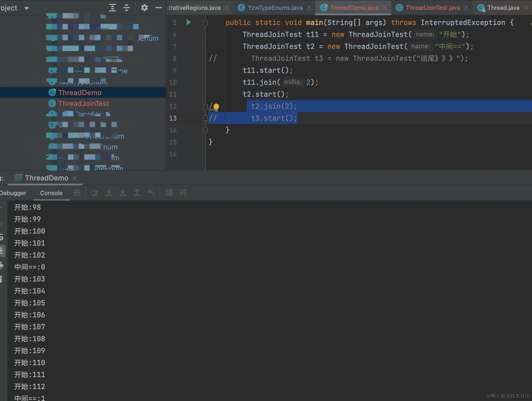This screenshot has height=401, width=532.
Task: Collapse all in project tree
Action: [x=127, y=8]
